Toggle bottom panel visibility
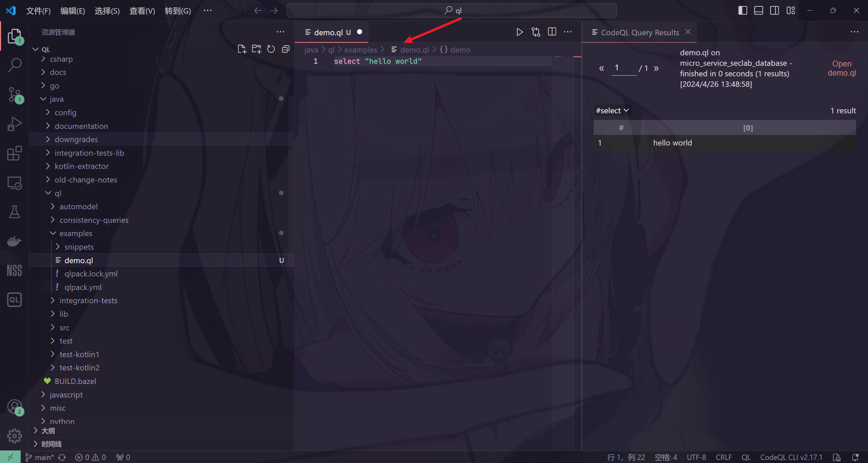 tap(758, 11)
